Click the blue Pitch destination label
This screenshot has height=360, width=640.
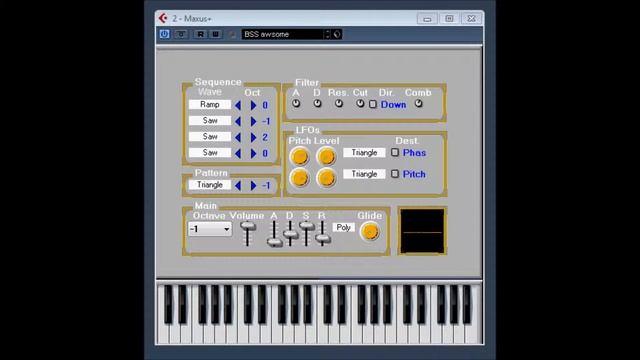pyautogui.click(x=414, y=174)
